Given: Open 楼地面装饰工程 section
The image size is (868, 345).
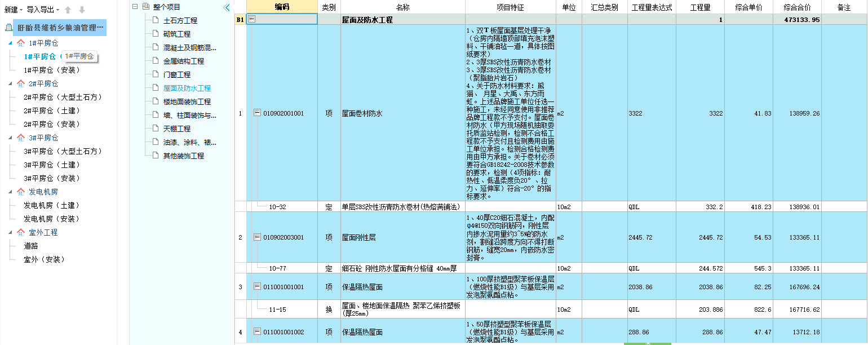Looking at the screenshot, I should (x=187, y=101).
